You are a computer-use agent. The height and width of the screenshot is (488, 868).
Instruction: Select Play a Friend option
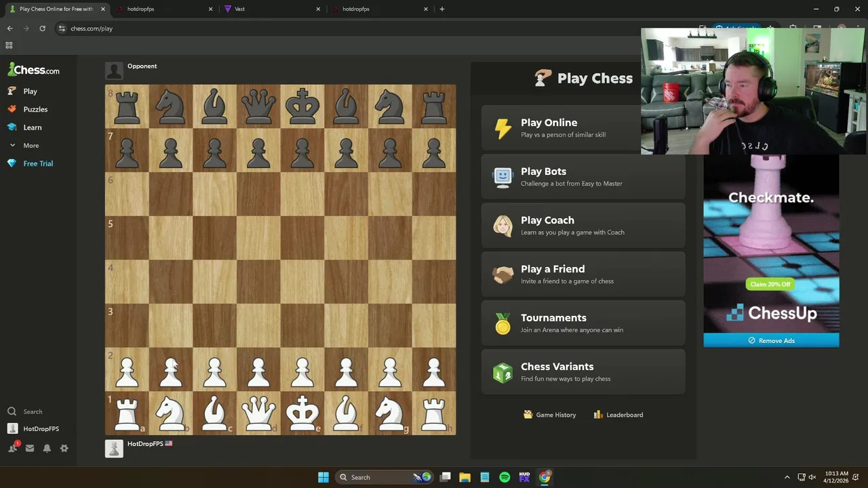pos(583,274)
